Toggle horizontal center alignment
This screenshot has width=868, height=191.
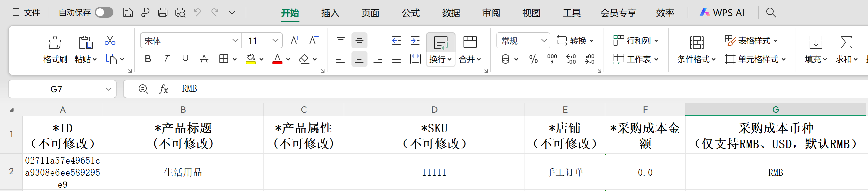tap(359, 59)
